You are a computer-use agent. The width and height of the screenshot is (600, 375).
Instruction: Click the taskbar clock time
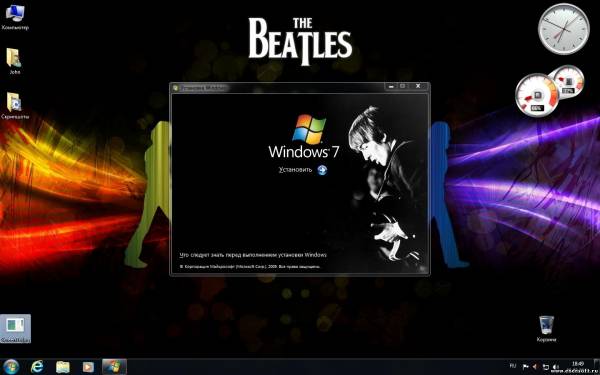578,364
